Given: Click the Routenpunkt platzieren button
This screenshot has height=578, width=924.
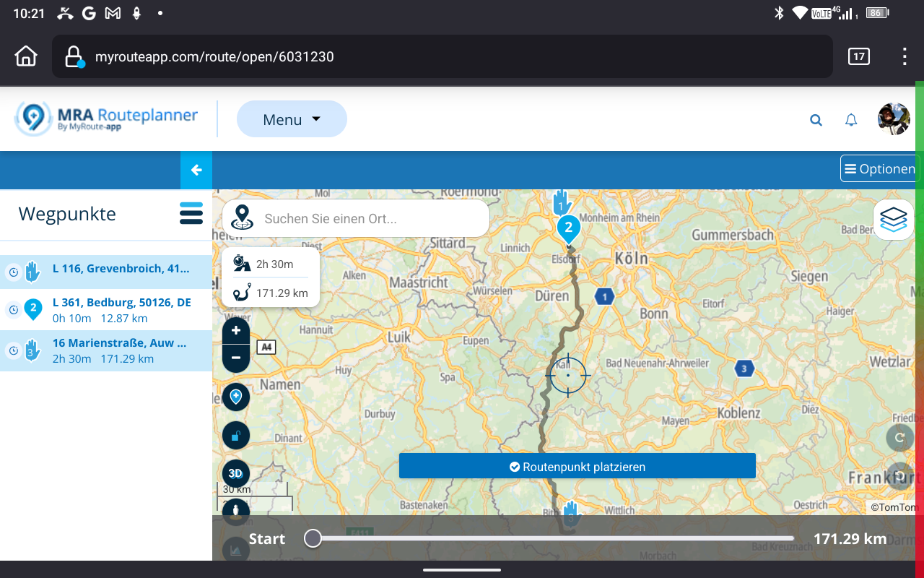Looking at the screenshot, I should (x=577, y=467).
